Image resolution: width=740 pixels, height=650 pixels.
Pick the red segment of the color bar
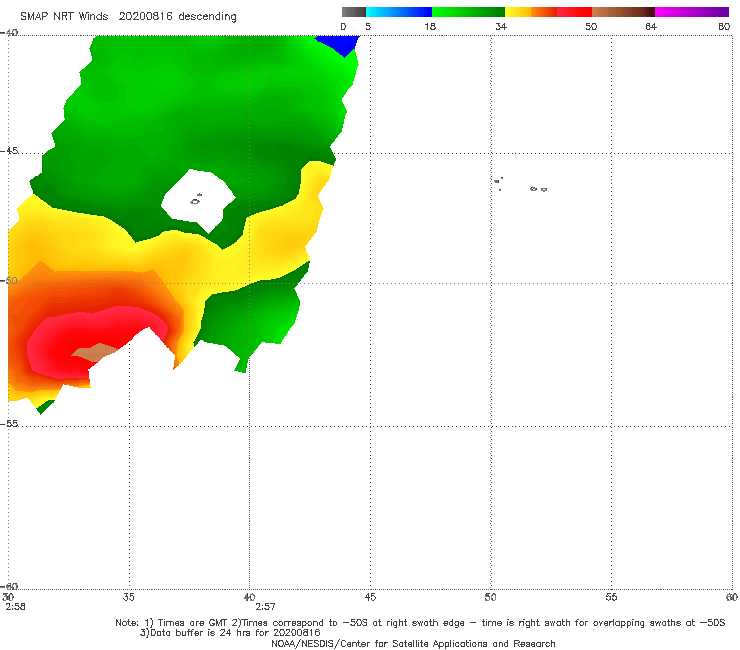coord(574,12)
